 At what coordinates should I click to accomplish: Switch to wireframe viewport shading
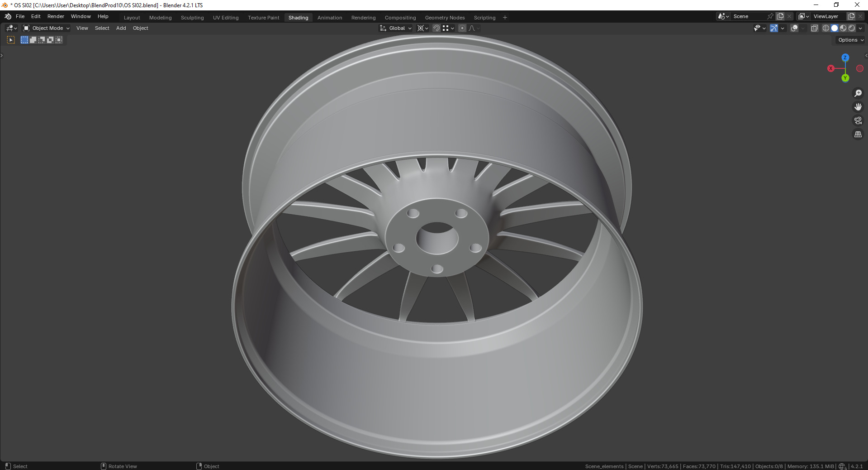point(826,28)
